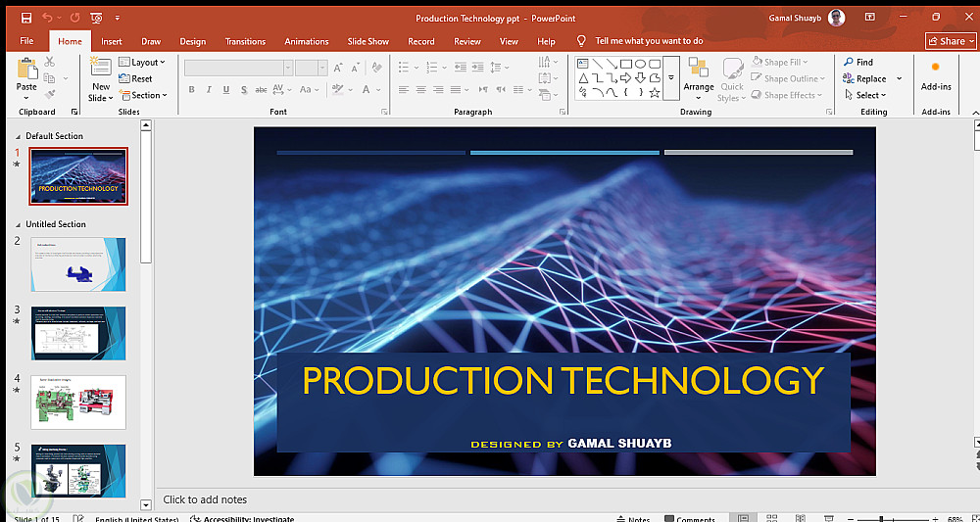Viewport: 980px width, 522px height.
Task: Click Increase Font Size icon
Action: [338, 68]
